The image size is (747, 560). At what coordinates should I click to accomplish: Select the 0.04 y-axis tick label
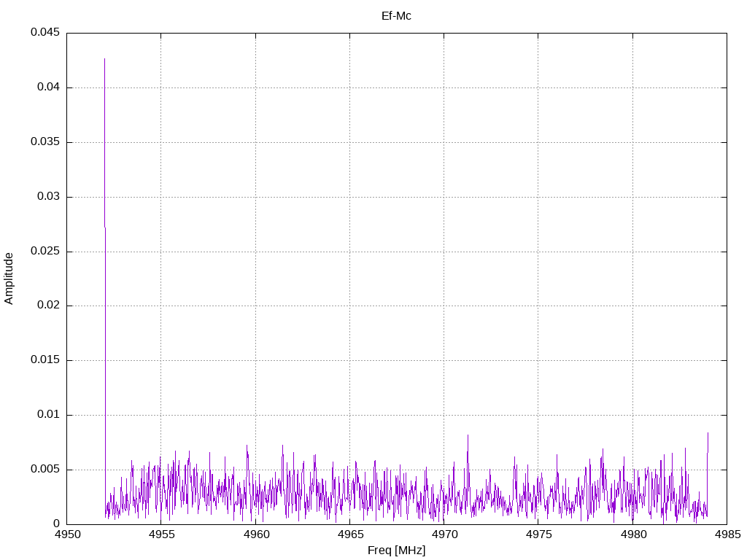[x=47, y=87]
